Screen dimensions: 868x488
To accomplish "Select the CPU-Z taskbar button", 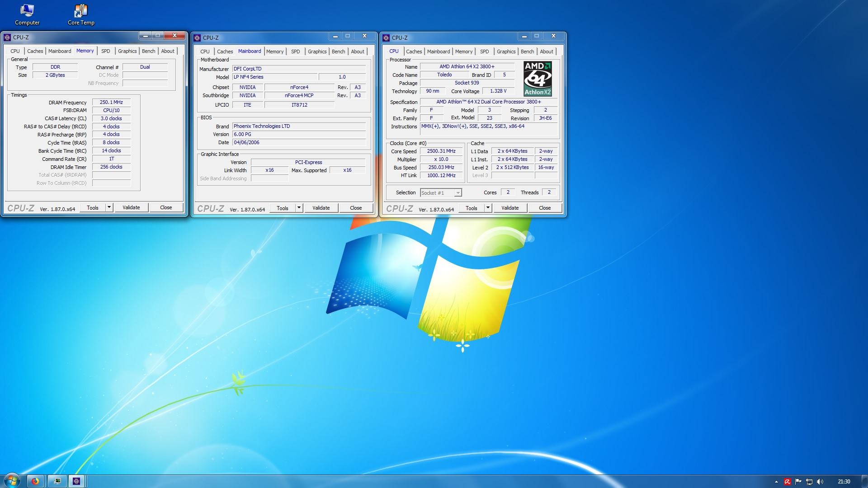I will click(x=76, y=481).
